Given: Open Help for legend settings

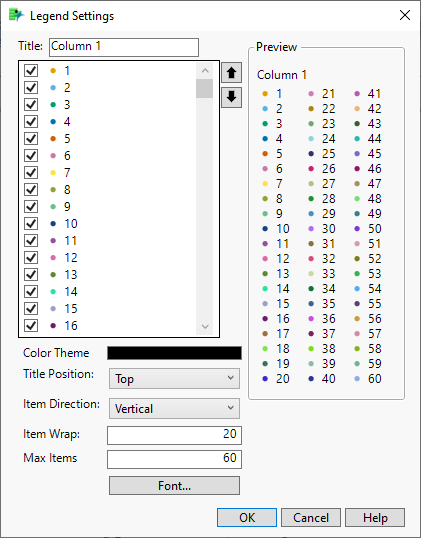Looking at the screenshot, I should point(375,517).
